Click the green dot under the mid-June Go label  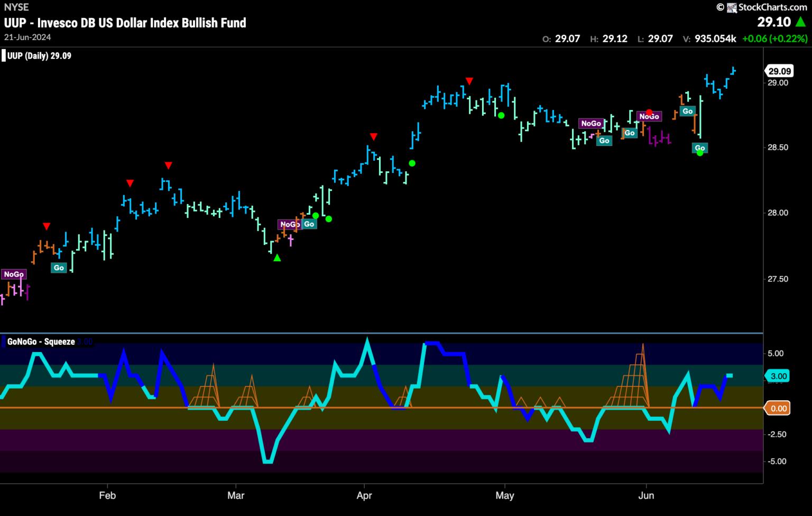tap(700, 153)
